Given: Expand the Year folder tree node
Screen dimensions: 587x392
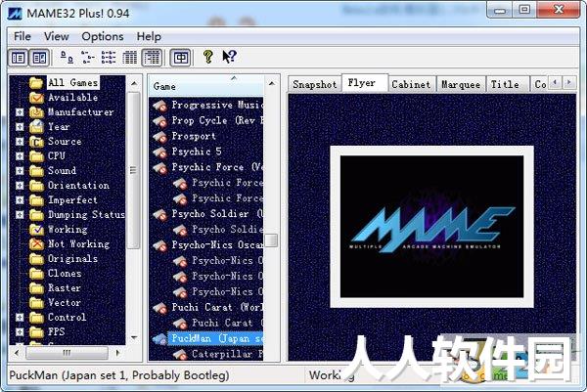Looking at the screenshot, I should tap(20, 127).
